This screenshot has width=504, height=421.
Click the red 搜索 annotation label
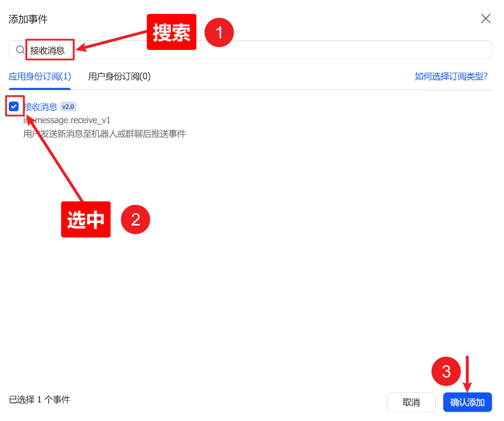click(171, 32)
